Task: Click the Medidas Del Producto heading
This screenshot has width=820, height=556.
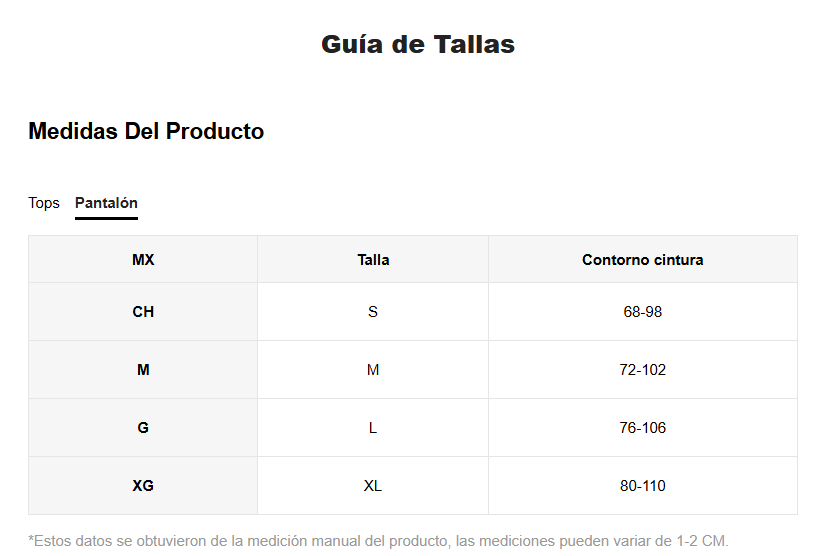Action: point(146,131)
